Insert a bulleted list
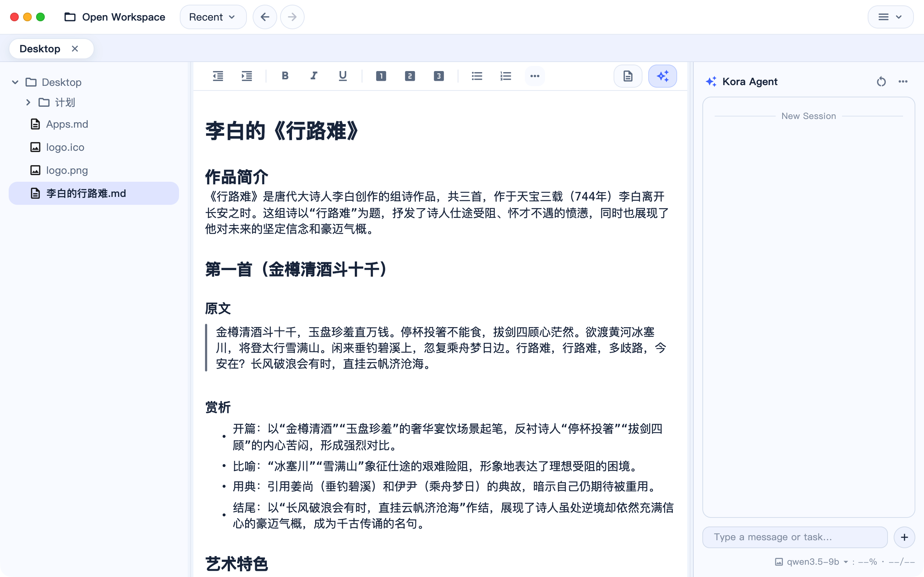Image resolution: width=924 pixels, height=577 pixels. [476, 76]
